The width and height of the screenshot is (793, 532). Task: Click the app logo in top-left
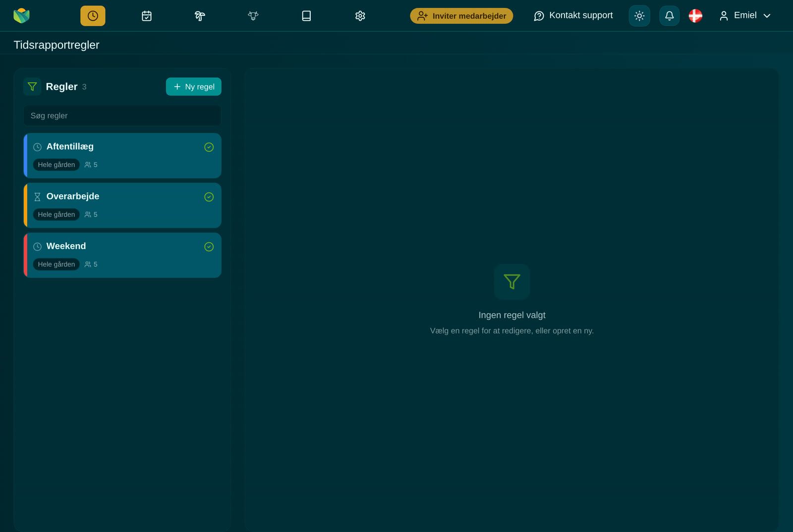21,16
